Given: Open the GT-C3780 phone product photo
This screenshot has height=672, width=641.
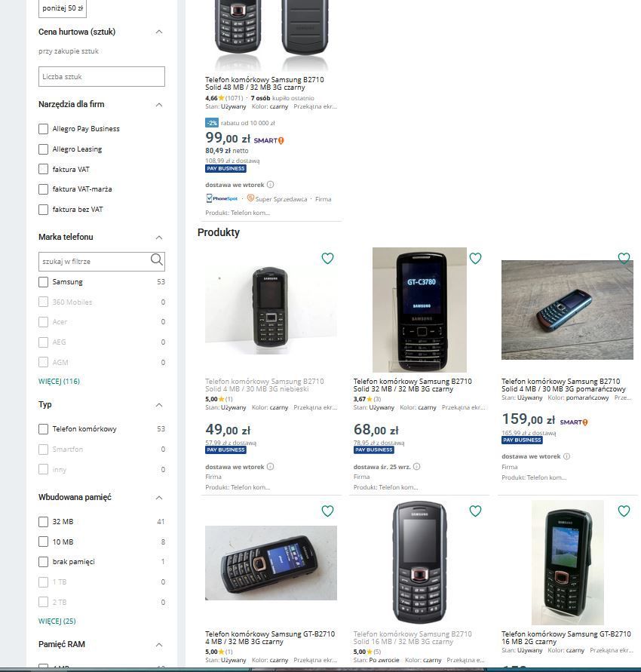Looking at the screenshot, I should click(x=419, y=310).
